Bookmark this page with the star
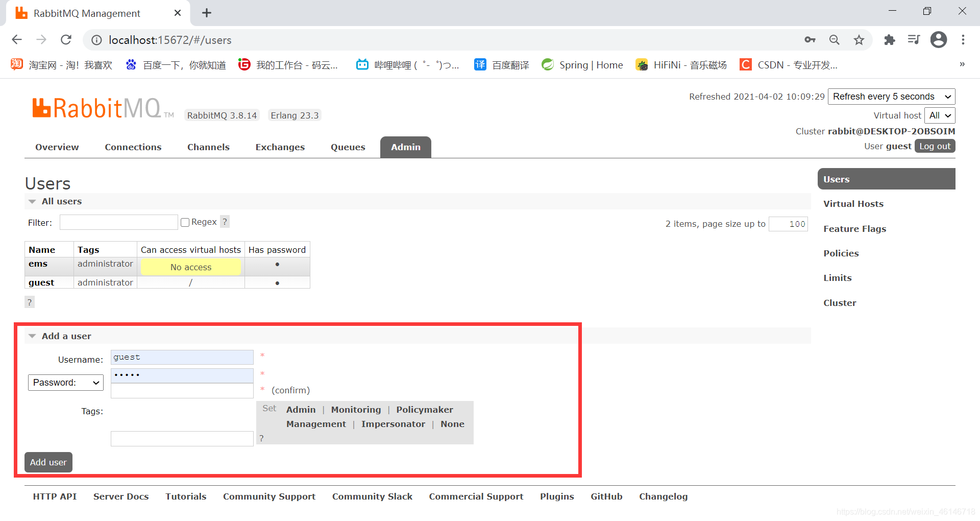 859,40
